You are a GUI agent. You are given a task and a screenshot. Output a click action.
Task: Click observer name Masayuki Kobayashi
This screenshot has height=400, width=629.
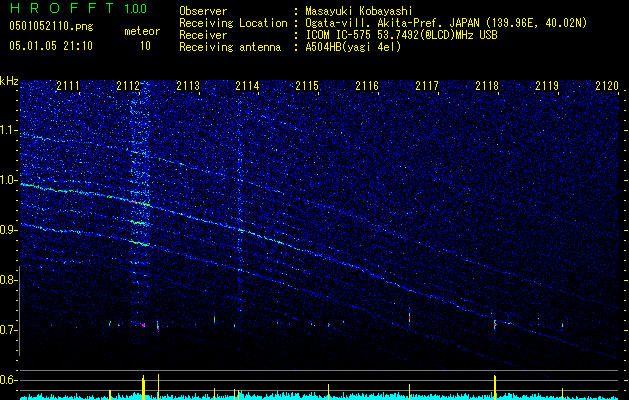pyautogui.click(x=359, y=11)
